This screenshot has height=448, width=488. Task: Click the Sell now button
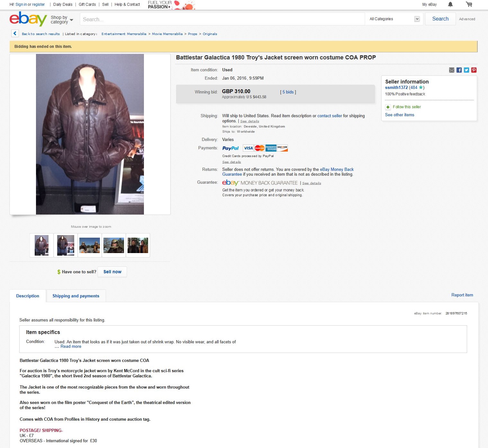112,272
